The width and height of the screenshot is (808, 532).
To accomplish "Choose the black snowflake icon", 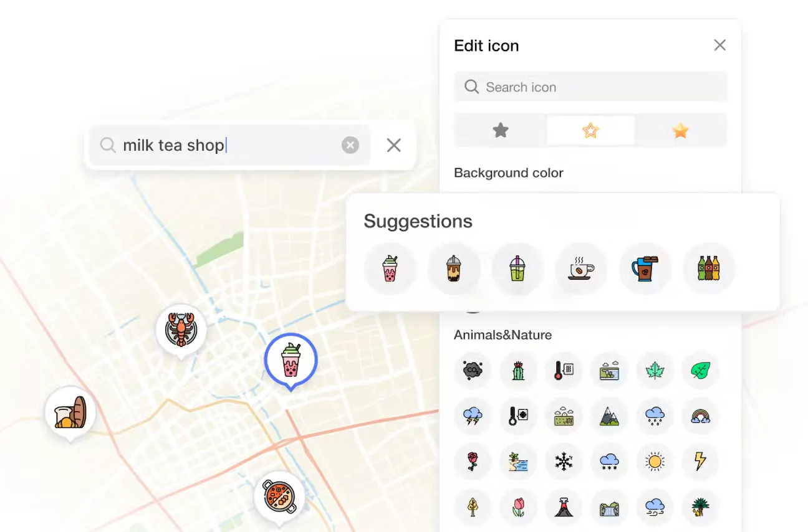I will click(x=564, y=462).
